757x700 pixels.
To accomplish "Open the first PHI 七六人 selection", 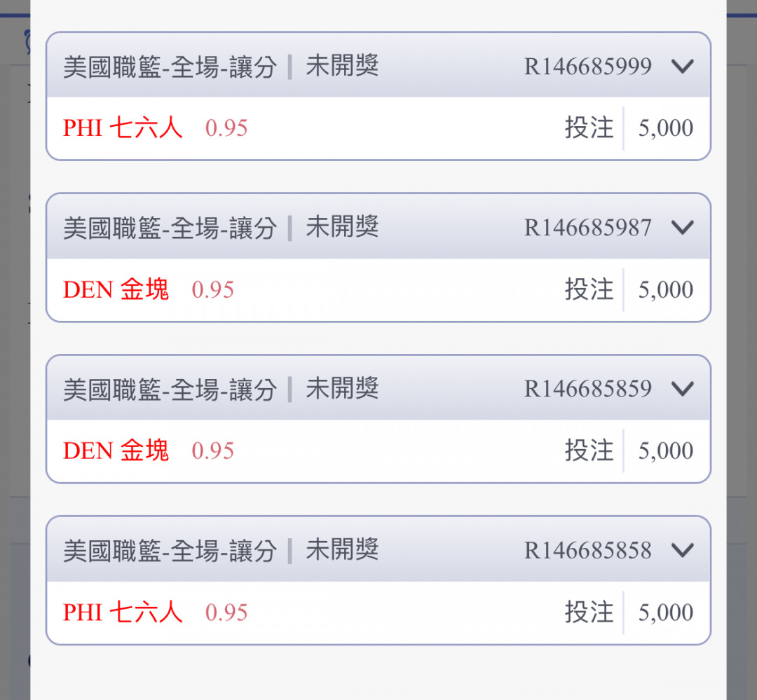I will (x=123, y=128).
